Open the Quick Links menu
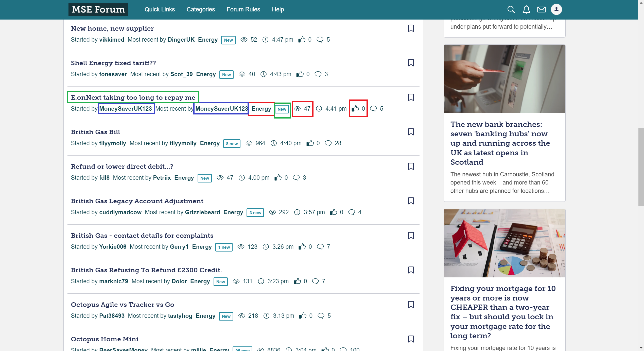 pos(160,9)
